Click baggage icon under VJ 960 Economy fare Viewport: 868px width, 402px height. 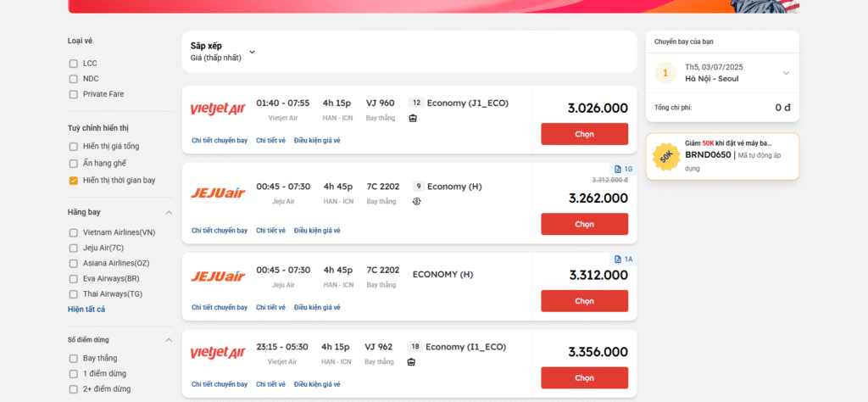point(413,118)
